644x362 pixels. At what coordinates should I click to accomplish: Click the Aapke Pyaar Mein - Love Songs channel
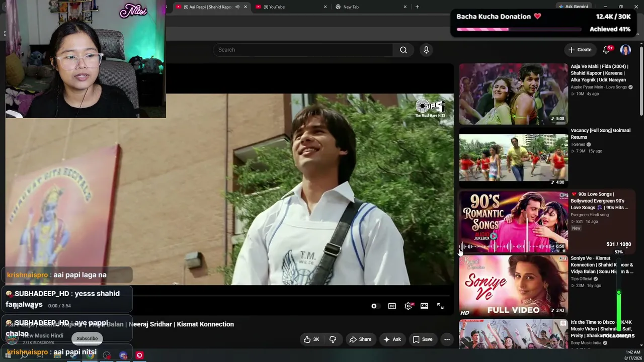pos(599,87)
